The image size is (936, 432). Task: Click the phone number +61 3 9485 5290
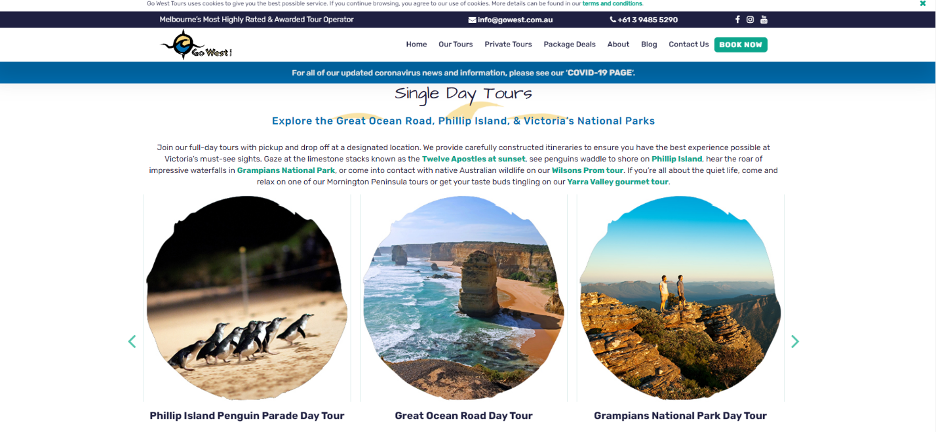pyautogui.click(x=644, y=20)
